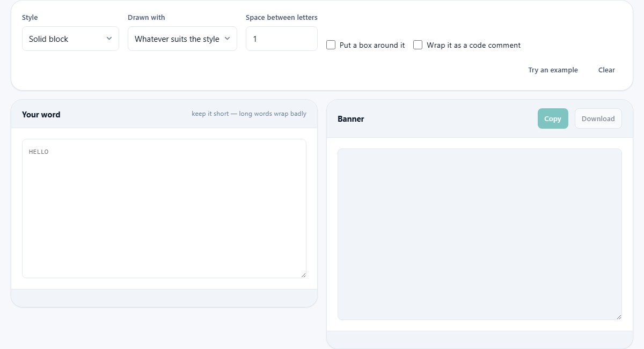
Task: Click inside the Your word text area
Action: coord(164,209)
